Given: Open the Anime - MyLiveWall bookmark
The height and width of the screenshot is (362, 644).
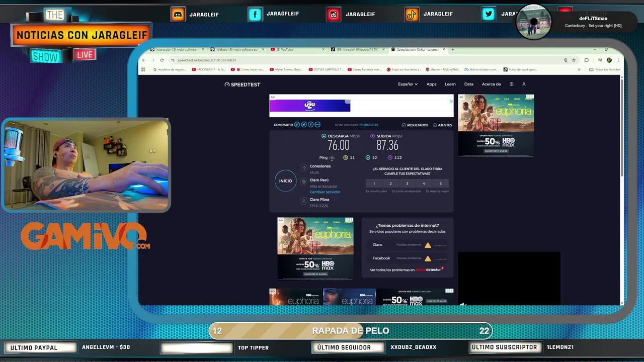Looking at the screenshot, I should pos(442,69).
